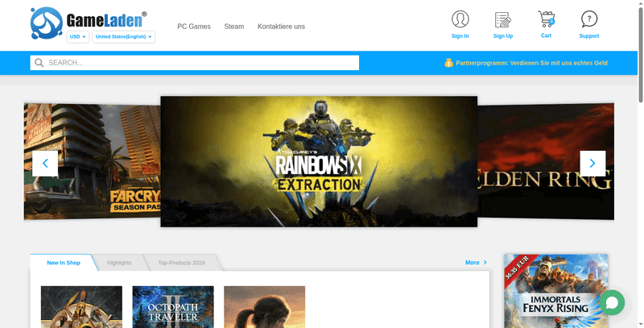
Task: Open the green live chat bubble
Action: pos(612,303)
